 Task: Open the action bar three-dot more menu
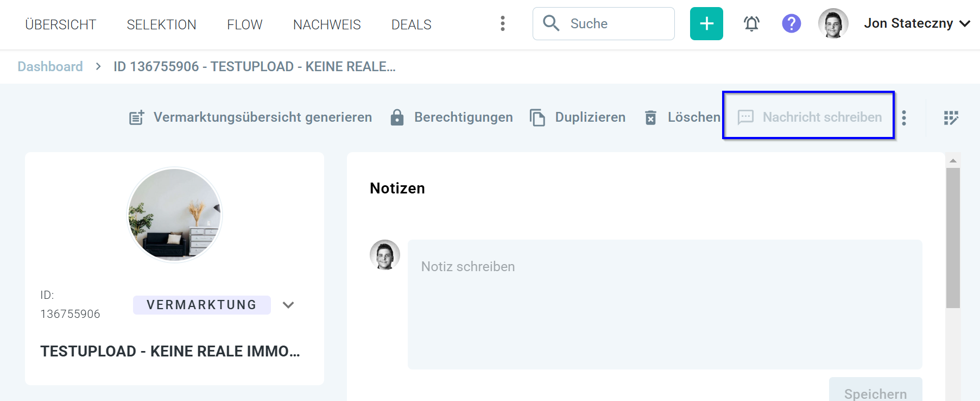(x=904, y=118)
